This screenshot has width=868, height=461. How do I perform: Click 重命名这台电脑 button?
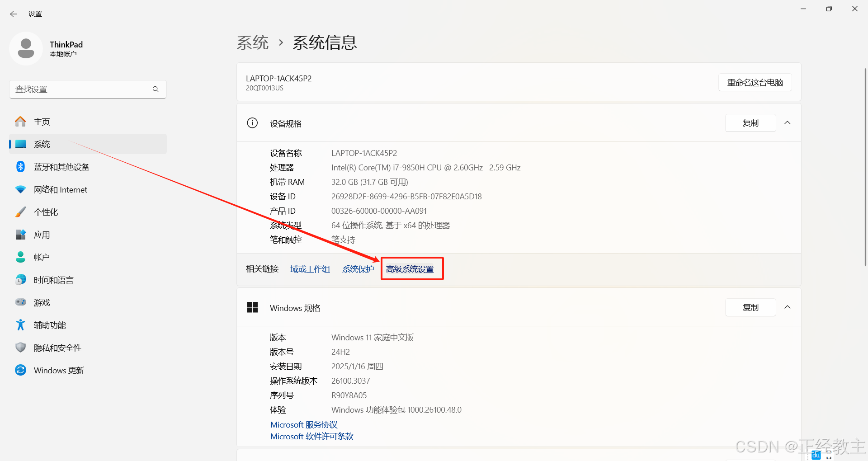pos(755,82)
